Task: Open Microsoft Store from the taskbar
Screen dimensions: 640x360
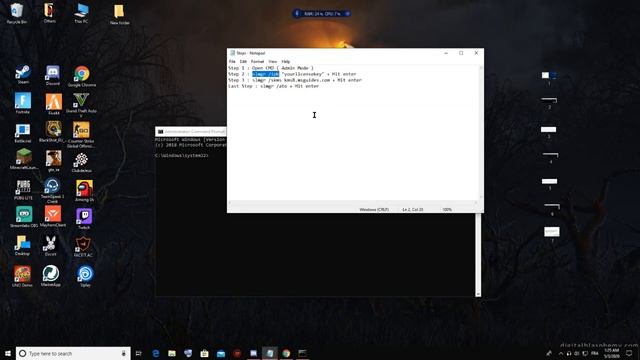Action: pos(204,353)
